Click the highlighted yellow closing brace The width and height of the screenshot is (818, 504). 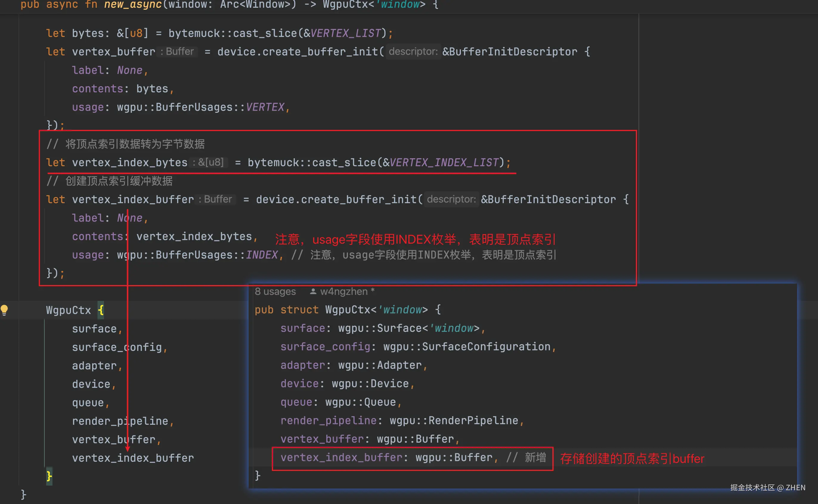coord(49,476)
